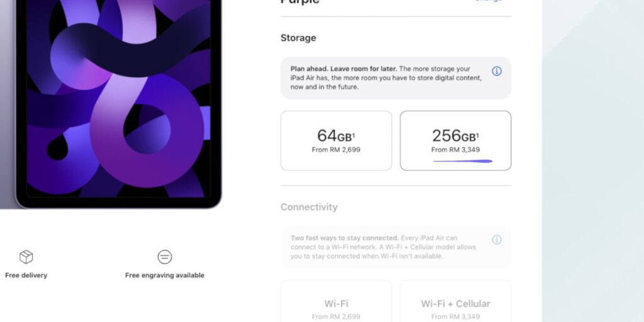This screenshot has width=644, height=322.
Task: Select the 256GB storage option
Action: (x=455, y=140)
